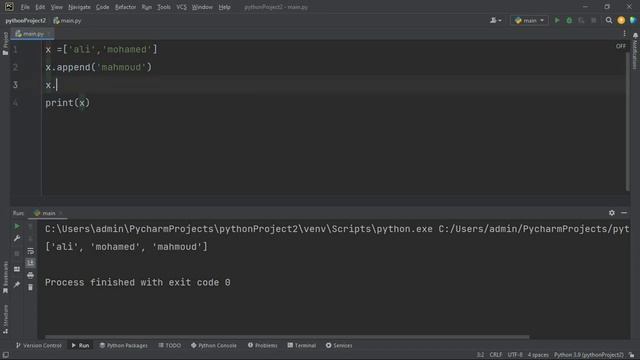Click the green Run main button in toolbar

[x=557, y=20]
